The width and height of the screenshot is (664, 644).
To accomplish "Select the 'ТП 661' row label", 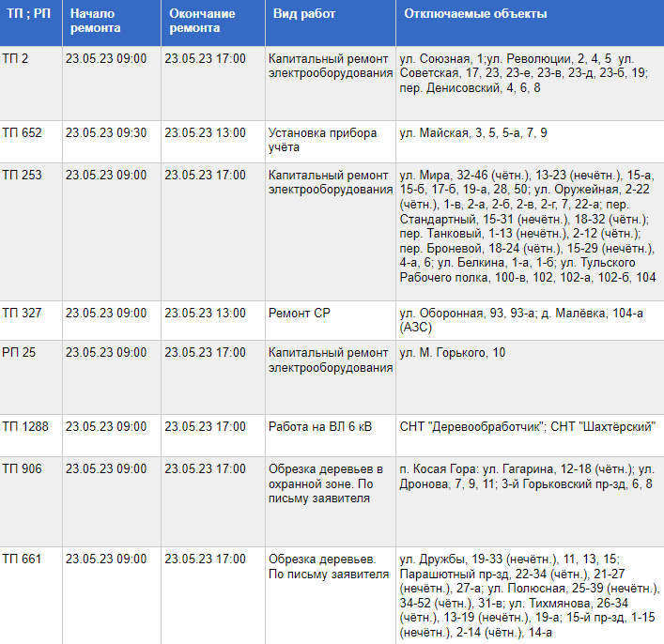I will pos(23,559).
